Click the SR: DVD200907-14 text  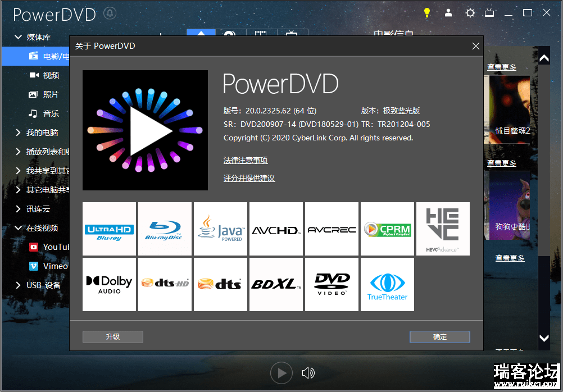point(291,124)
